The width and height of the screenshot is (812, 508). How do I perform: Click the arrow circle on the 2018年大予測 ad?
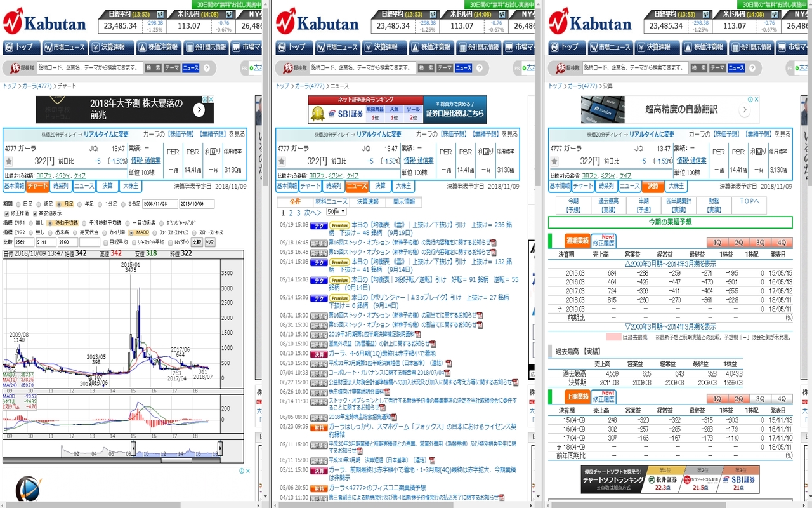pos(199,110)
